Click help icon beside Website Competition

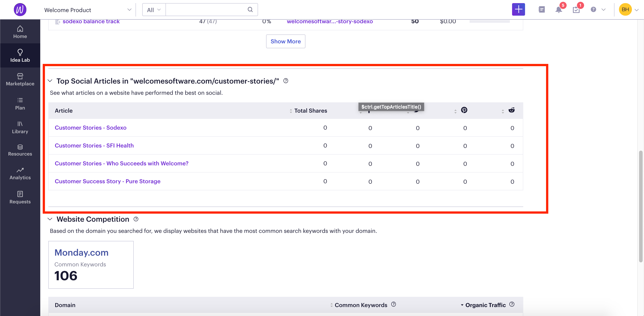pyautogui.click(x=136, y=219)
